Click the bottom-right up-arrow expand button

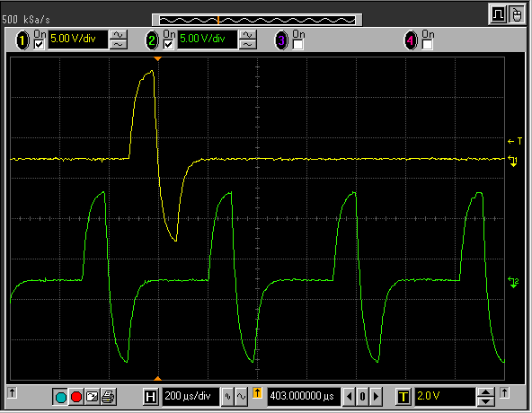coord(504,393)
